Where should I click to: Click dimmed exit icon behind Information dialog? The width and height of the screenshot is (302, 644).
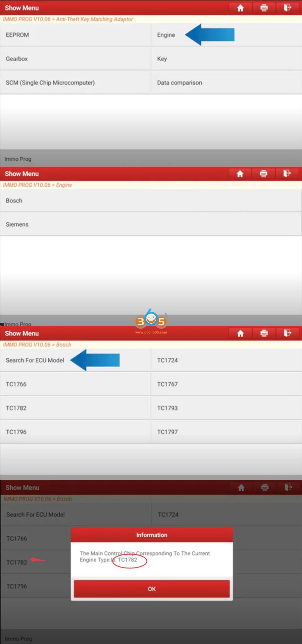[288, 488]
